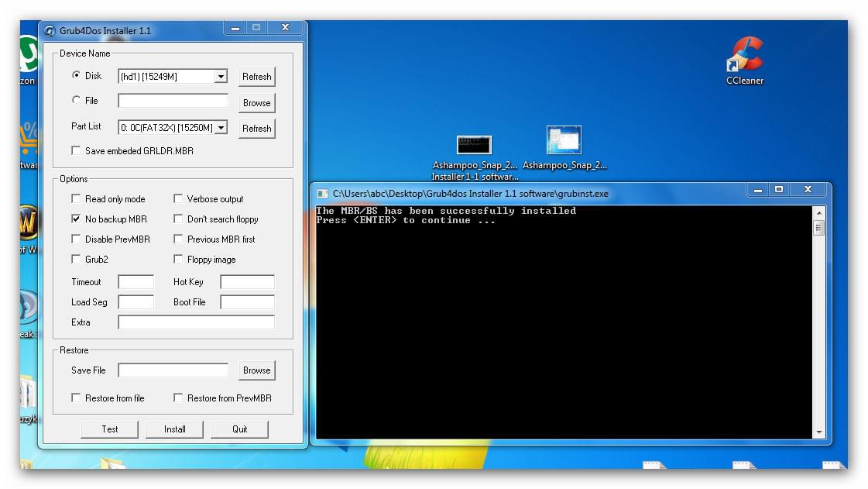Image resolution: width=868 pixels, height=489 pixels.
Task: Quit the Grub4Dos Installer
Action: tap(240, 429)
